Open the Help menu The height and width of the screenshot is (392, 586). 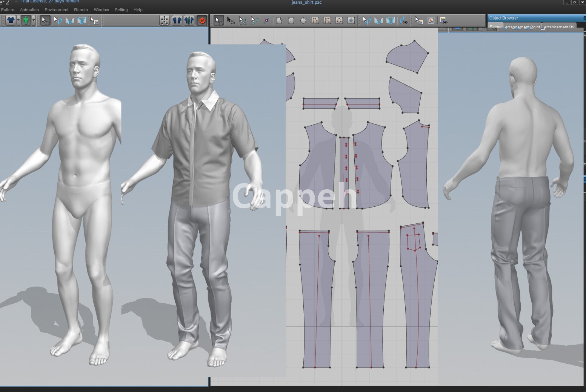pyautogui.click(x=138, y=10)
